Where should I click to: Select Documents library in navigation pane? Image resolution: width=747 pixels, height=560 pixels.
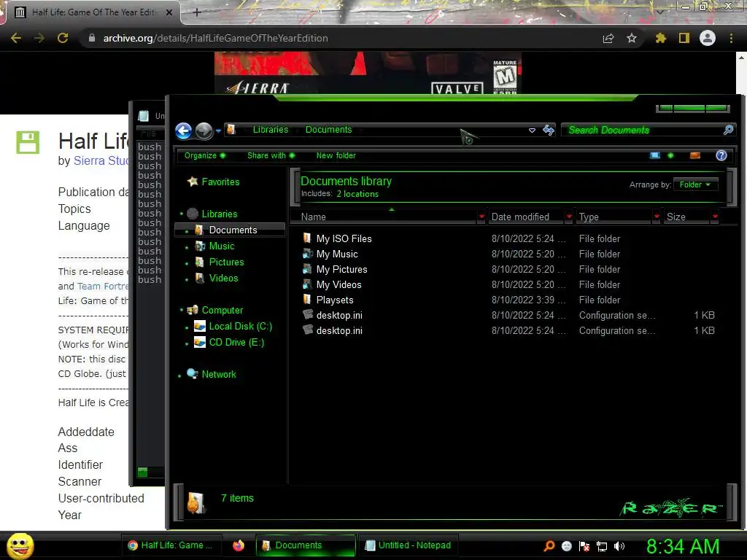tap(233, 230)
